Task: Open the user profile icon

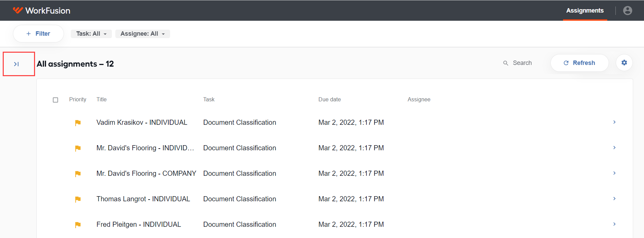Action: click(628, 11)
